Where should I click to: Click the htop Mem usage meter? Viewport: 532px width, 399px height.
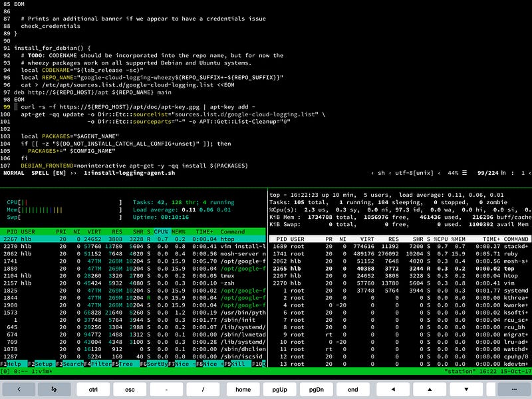pos(65,209)
